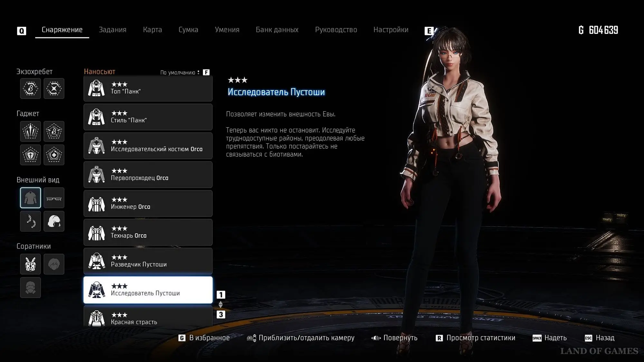Click outfit icon of Инженер Orca
The width and height of the screenshot is (644, 362).
pos(97,204)
